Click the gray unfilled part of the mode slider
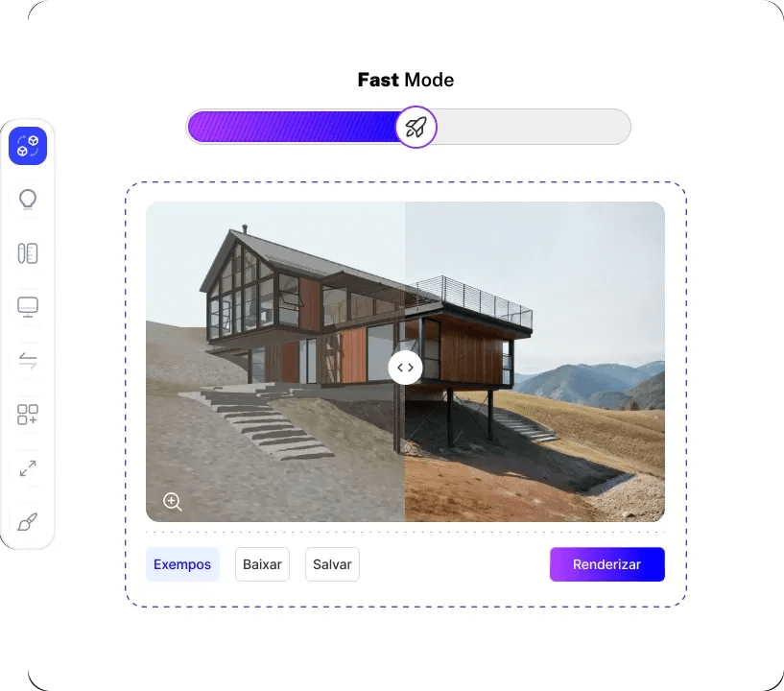 point(534,127)
